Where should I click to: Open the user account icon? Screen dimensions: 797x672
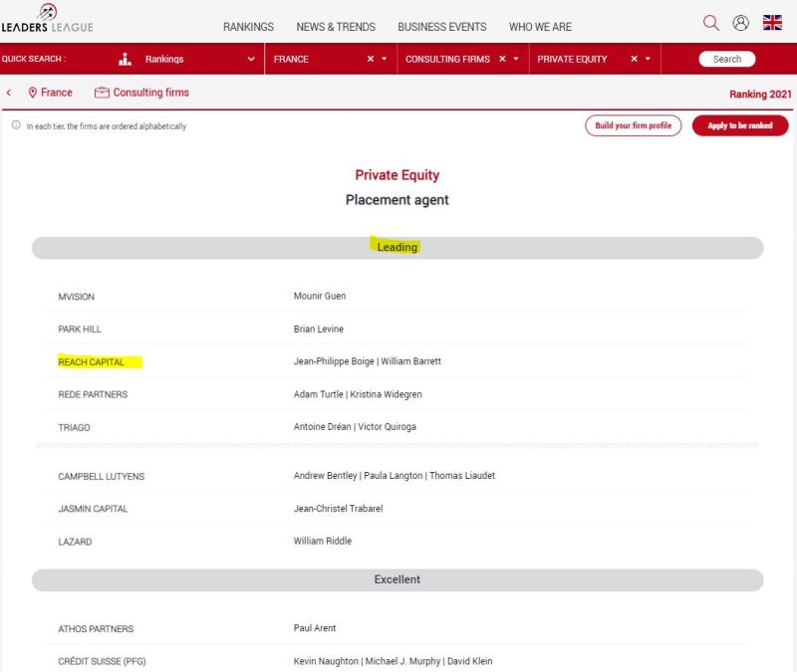pyautogui.click(x=740, y=23)
